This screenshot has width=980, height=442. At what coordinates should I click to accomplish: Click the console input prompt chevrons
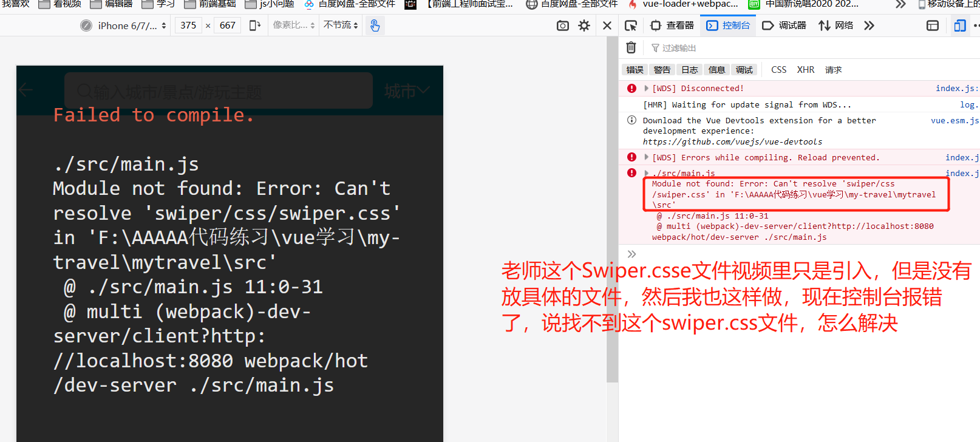point(631,254)
